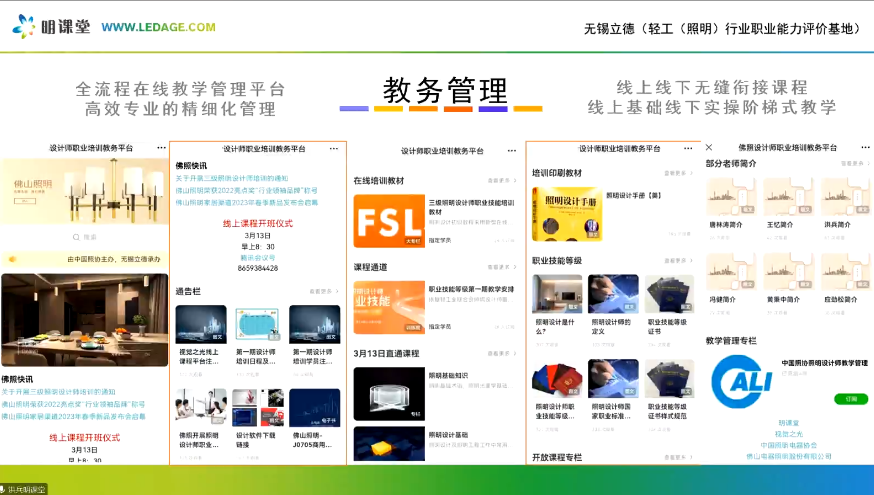Click the green 订阅 subscribe button
The width and height of the screenshot is (874, 495).
pyautogui.click(x=851, y=399)
